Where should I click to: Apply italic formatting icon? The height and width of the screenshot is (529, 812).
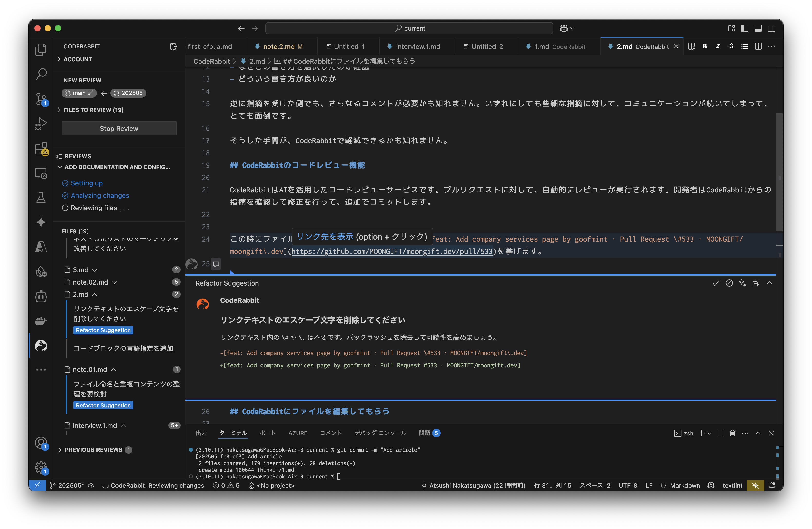click(718, 46)
